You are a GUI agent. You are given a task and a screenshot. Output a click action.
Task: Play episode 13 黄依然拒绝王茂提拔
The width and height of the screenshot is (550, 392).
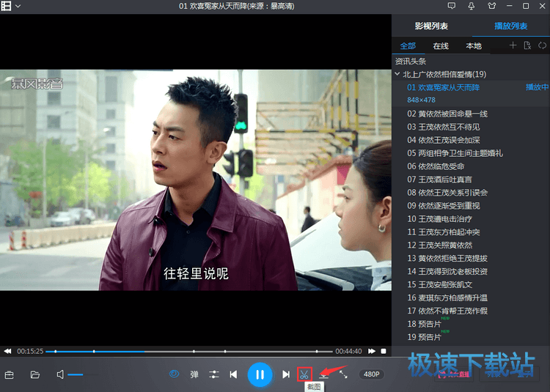point(447,258)
